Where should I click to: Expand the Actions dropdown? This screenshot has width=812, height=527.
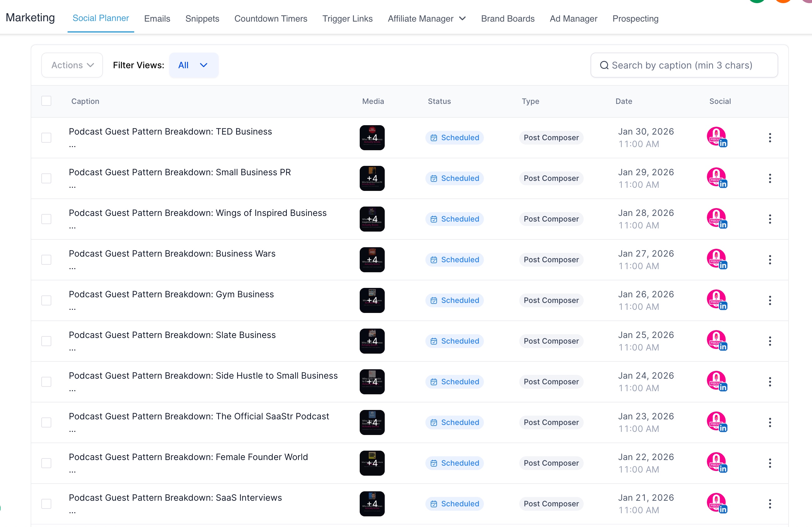72,65
